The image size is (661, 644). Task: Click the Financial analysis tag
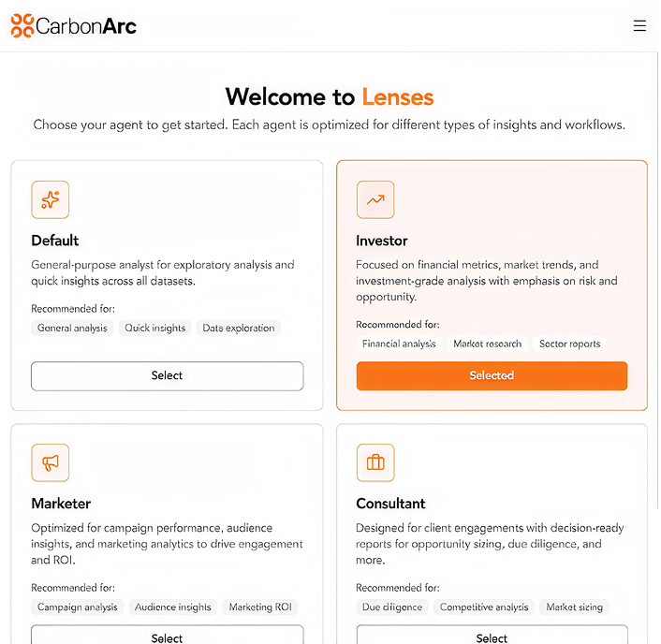[399, 344]
